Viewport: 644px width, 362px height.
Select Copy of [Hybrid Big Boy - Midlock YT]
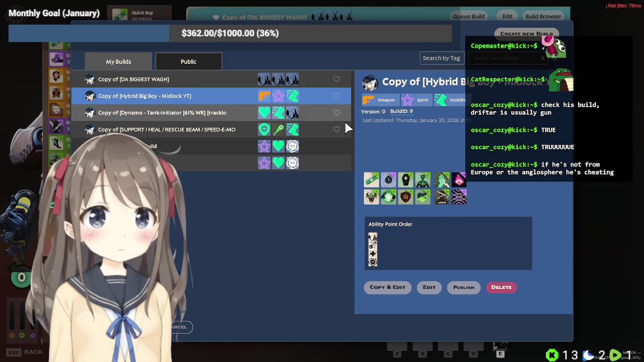[x=211, y=96]
